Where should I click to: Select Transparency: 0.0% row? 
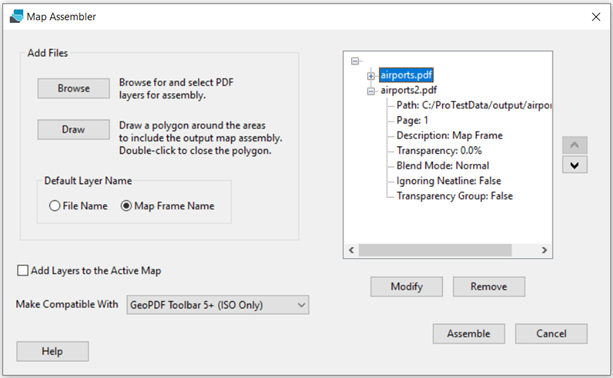439,150
